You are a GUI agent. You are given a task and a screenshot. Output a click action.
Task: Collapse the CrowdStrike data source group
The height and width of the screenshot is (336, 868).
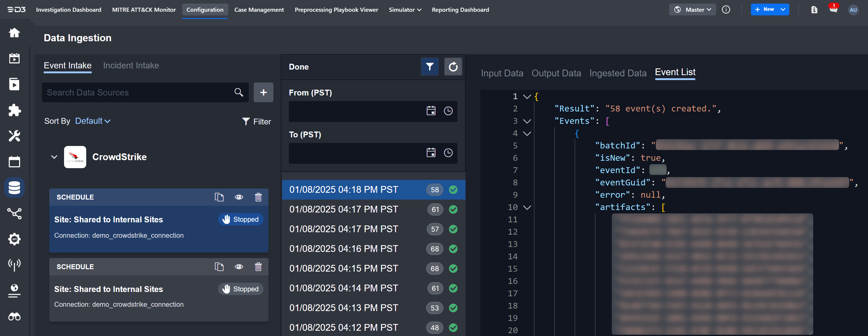[54, 157]
